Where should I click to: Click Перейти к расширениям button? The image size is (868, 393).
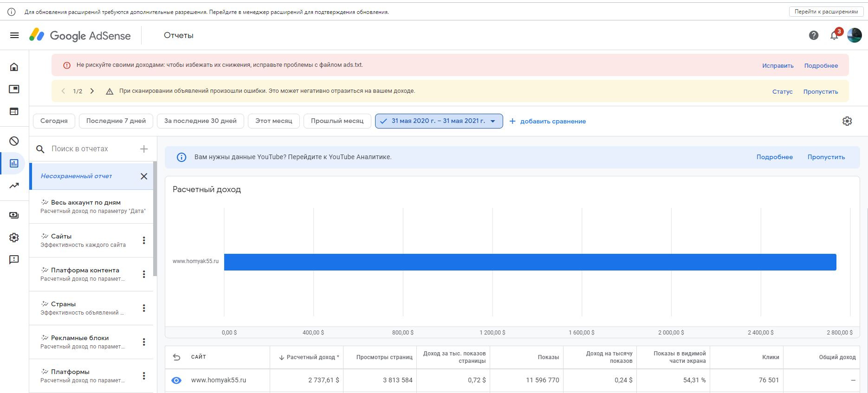coord(826,12)
